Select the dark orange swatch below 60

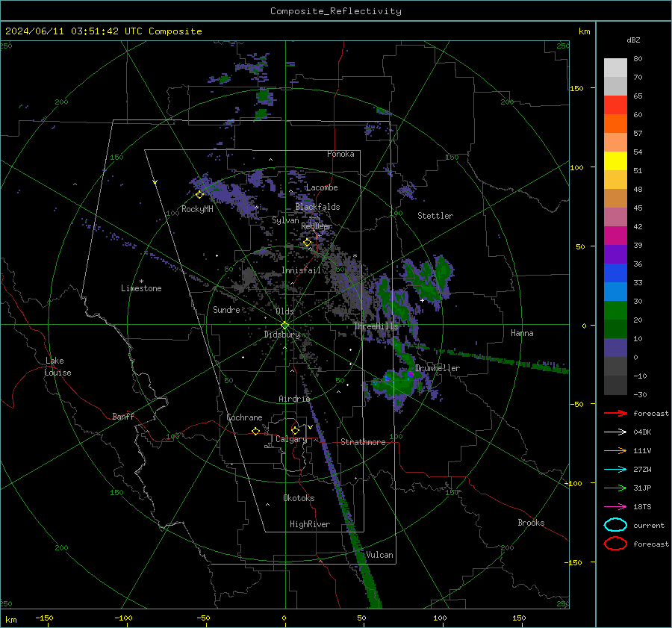pos(615,124)
